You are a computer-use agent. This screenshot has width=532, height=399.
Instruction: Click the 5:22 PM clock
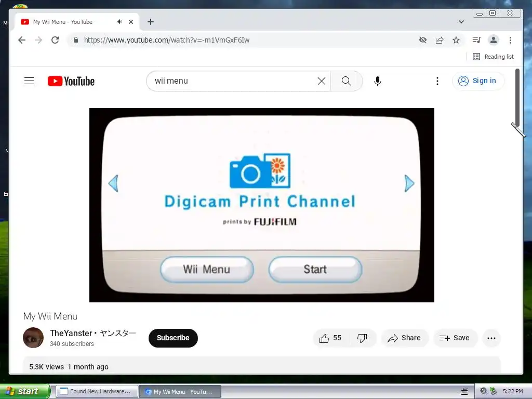point(513,391)
